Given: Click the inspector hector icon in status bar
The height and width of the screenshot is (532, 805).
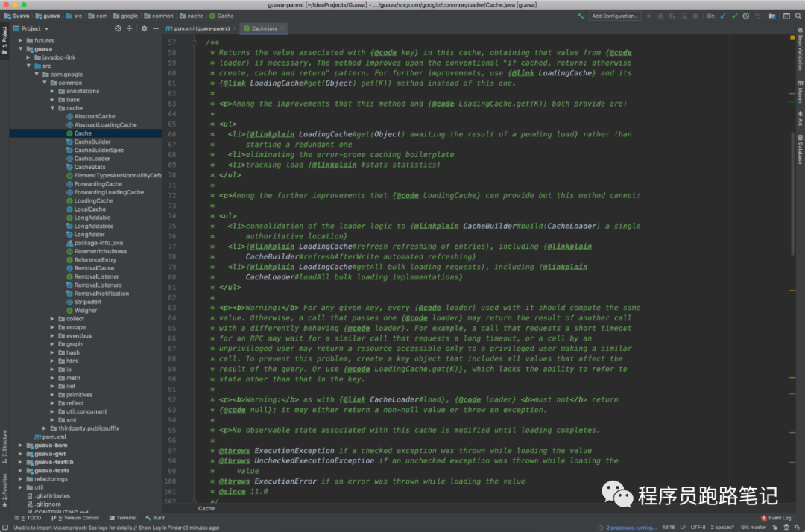Looking at the screenshot, I should (786, 528).
